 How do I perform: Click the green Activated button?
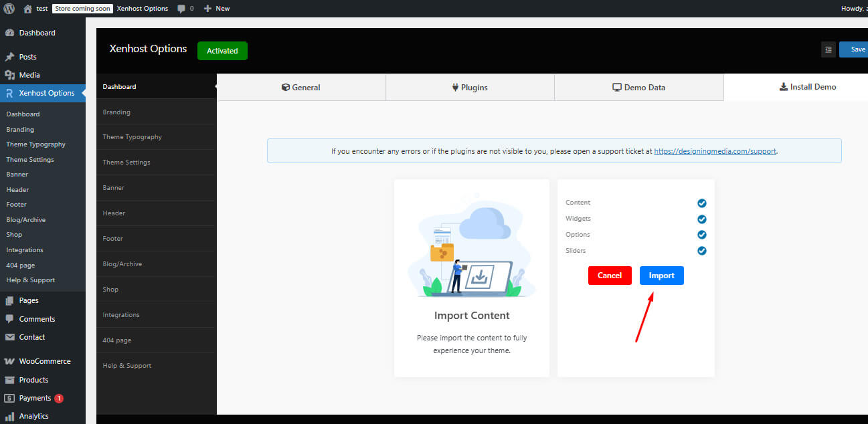222,51
